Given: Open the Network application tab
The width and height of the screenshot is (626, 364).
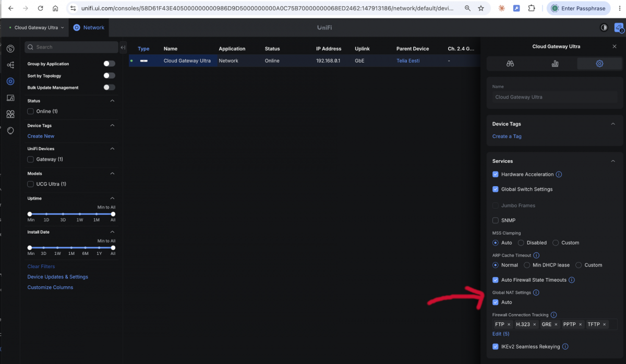Looking at the screenshot, I should click(x=89, y=28).
